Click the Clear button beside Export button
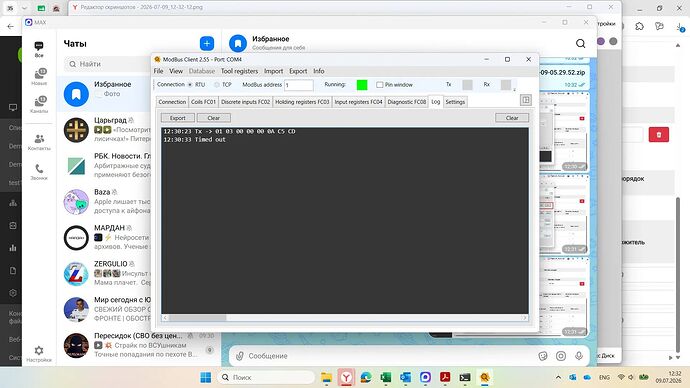This screenshot has height=388, width=690. 213,118
